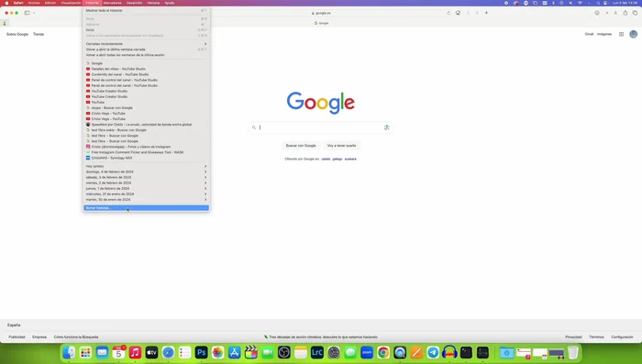642x364 pixels.
Task: Click the Safari sidebar toggle icon
Action: point(27,13)
